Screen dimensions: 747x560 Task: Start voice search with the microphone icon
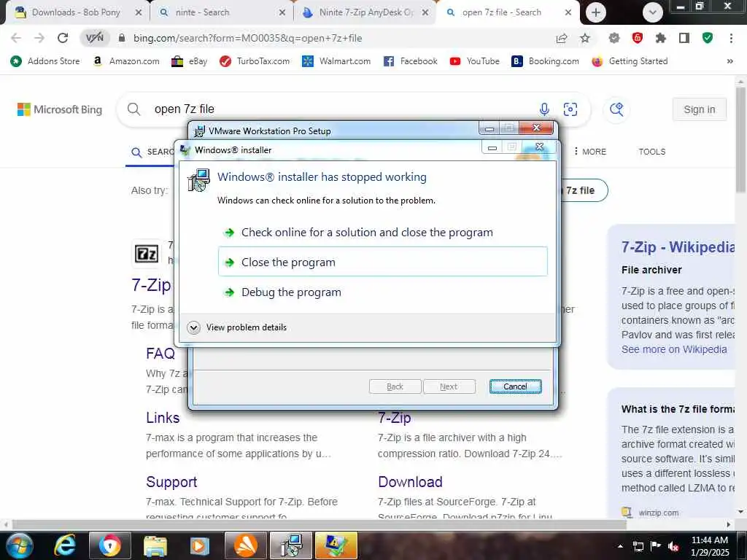[x=544, y=109]
